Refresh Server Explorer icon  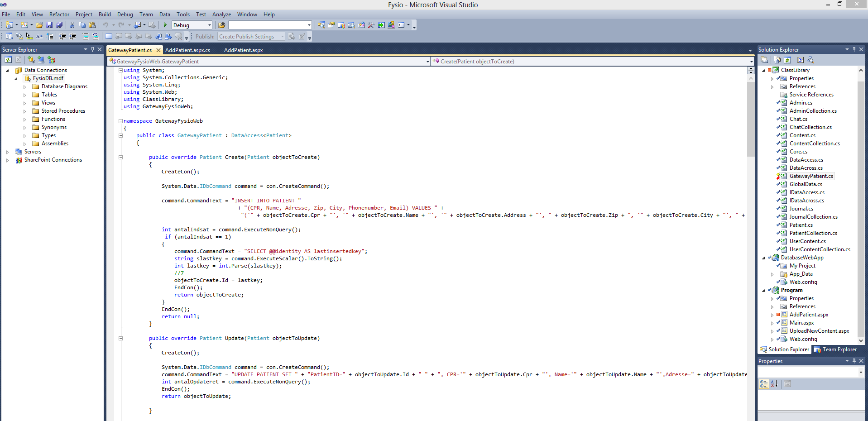(8, 60)
